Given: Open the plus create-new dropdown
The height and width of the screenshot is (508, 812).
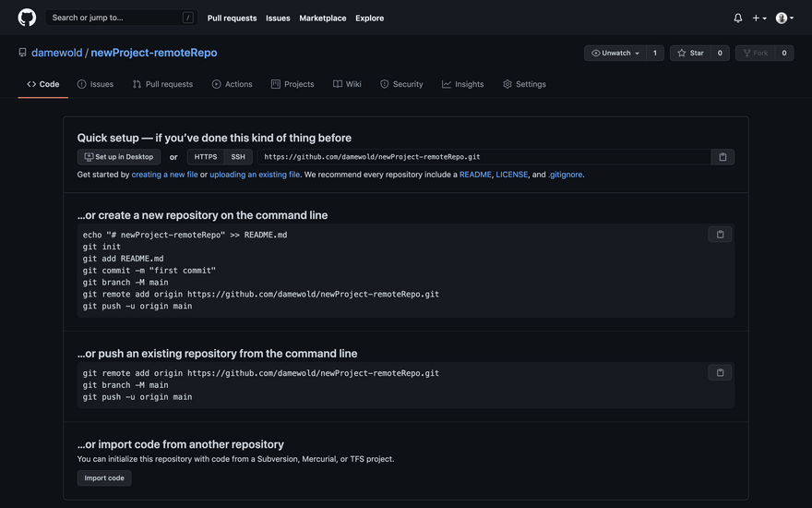Looking at the screenshot, I should 758,18.
